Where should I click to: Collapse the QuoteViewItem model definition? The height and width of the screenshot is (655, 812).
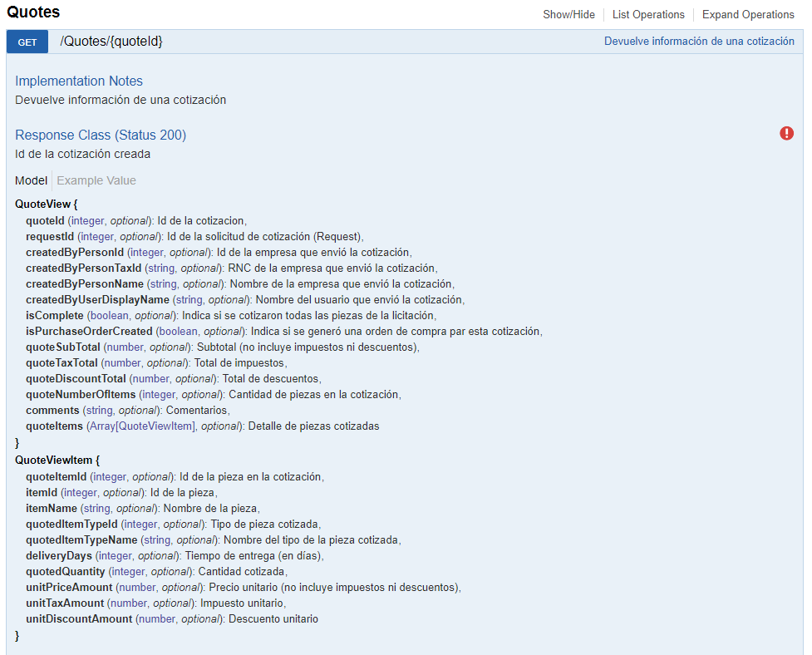coord(57,460)
